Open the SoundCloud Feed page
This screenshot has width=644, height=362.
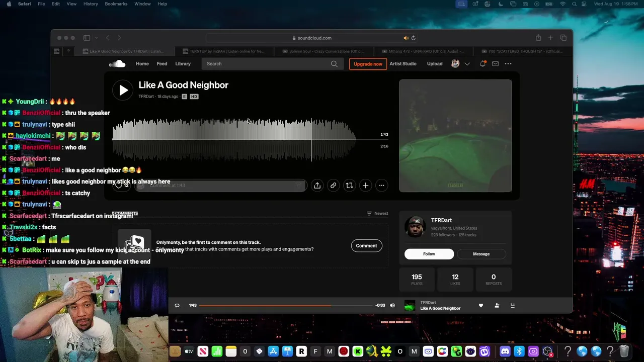(x=162, y=64)
